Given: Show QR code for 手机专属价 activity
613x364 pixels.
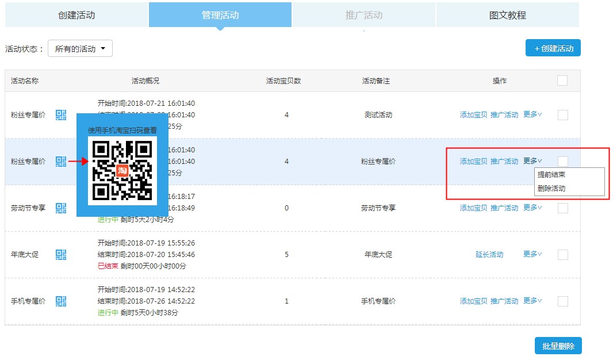Looking at the screenshot, I should (60, 301).
